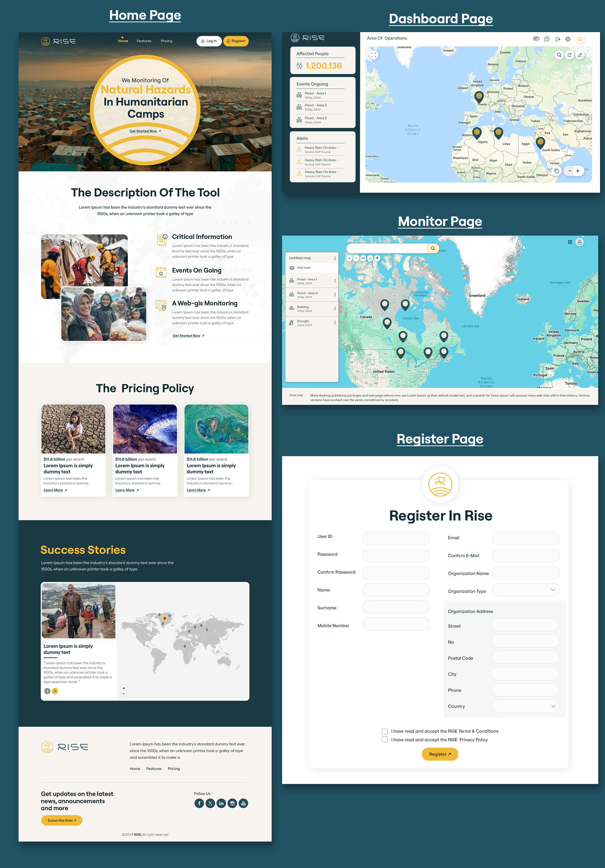Select the pencil edit icon on Dashboard map
The width and height of the screenshot is (605, 868).
(x=580, y=55)
